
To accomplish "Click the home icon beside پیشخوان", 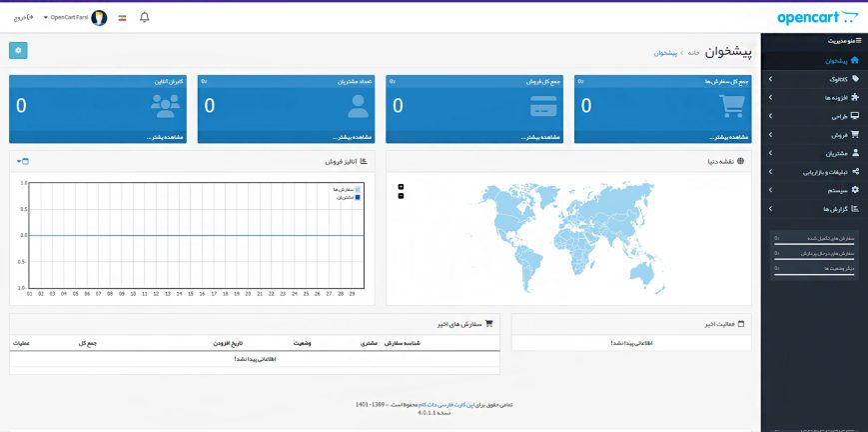I will click(855, 60).
